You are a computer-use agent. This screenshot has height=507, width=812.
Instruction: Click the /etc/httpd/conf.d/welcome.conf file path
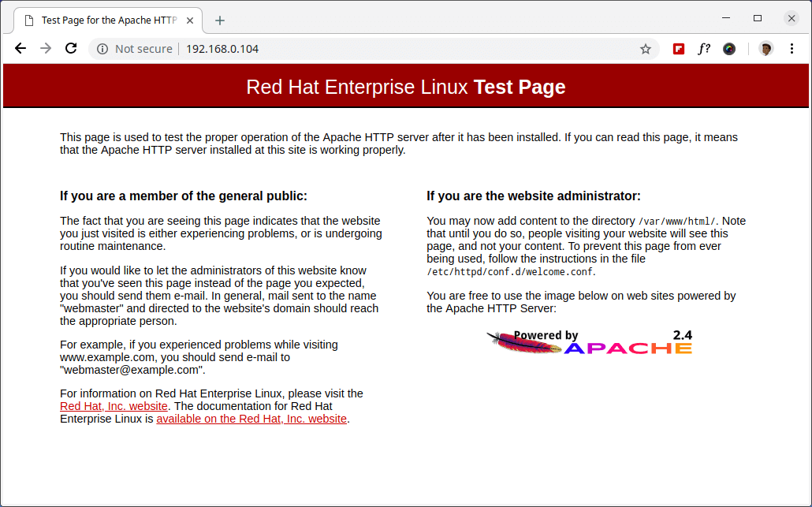click(x=511, y=272)
